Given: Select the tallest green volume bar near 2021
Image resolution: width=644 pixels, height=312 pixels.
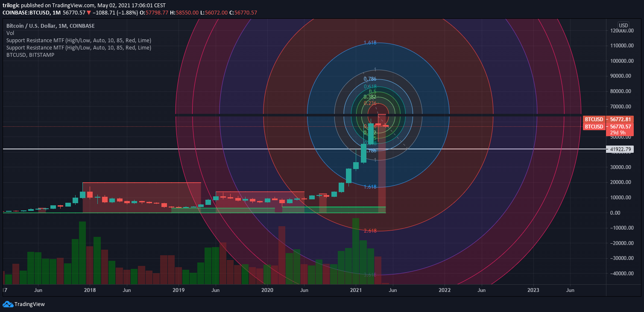Looking at the screenshot, I should point(355,251).
